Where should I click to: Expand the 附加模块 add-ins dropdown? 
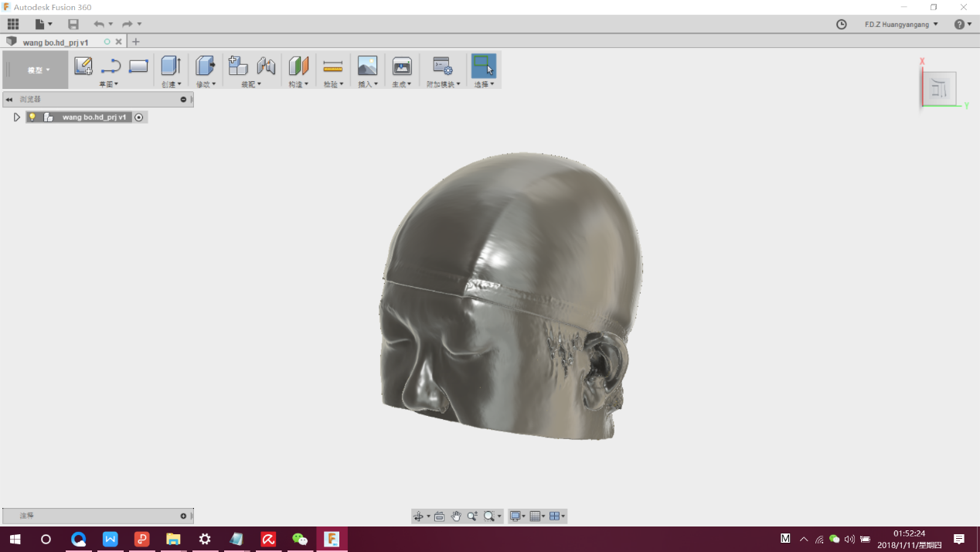click(x=444, y=83)
